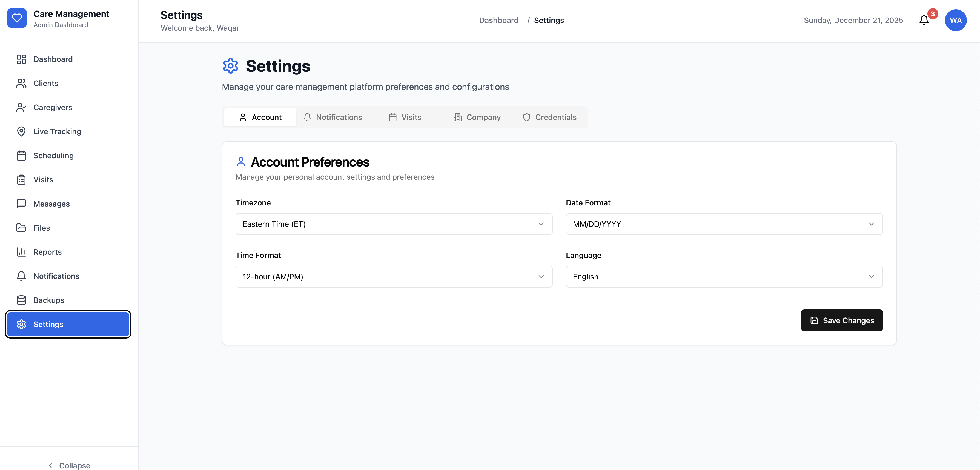Click the Dashboard breadcrumb link
Viewport: 980px width, 470px height.
(x=498, y=21)
